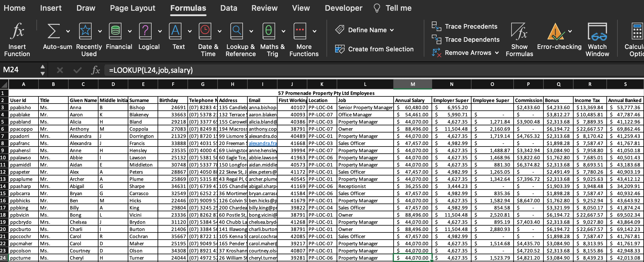Expand the Text functions dropdown arrow
Viewport: 644px width, 262px height.
pos(190,31)
